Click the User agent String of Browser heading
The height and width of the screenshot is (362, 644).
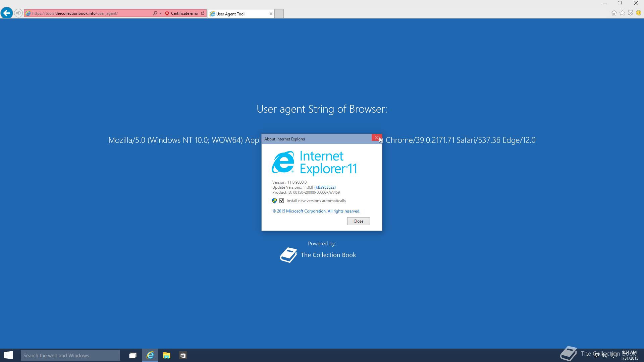point(322,109)
